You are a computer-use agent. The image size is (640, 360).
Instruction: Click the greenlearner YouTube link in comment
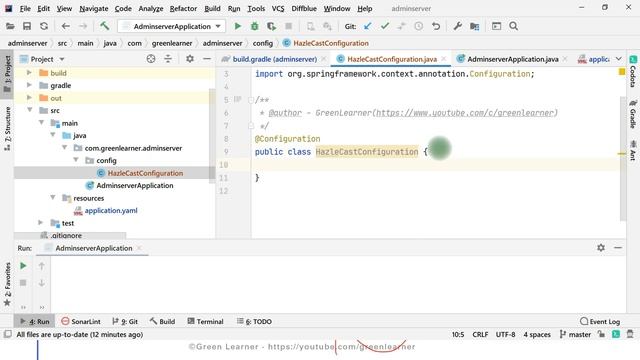(464, 113)
